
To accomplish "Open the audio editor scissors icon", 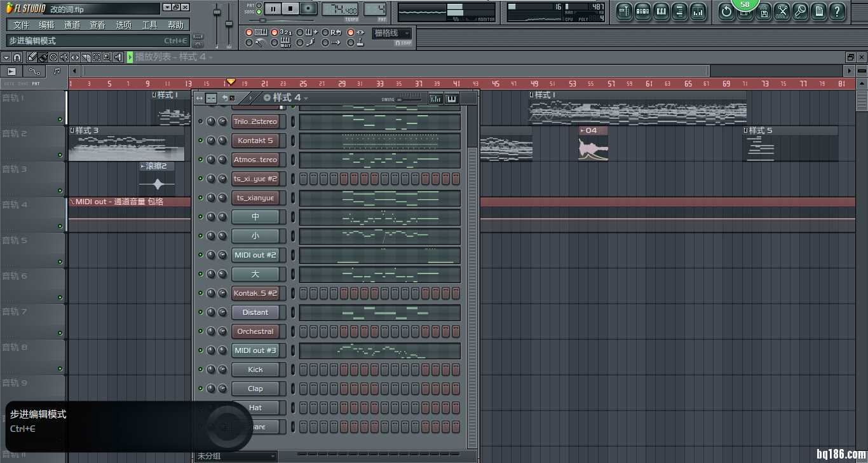I will click(782, 11).
